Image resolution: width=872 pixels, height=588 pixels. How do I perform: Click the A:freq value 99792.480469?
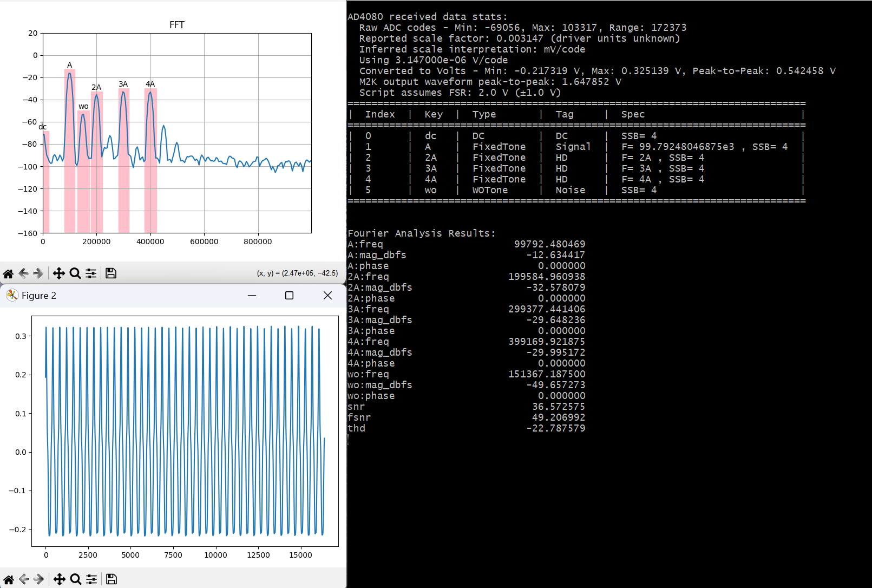549,244
